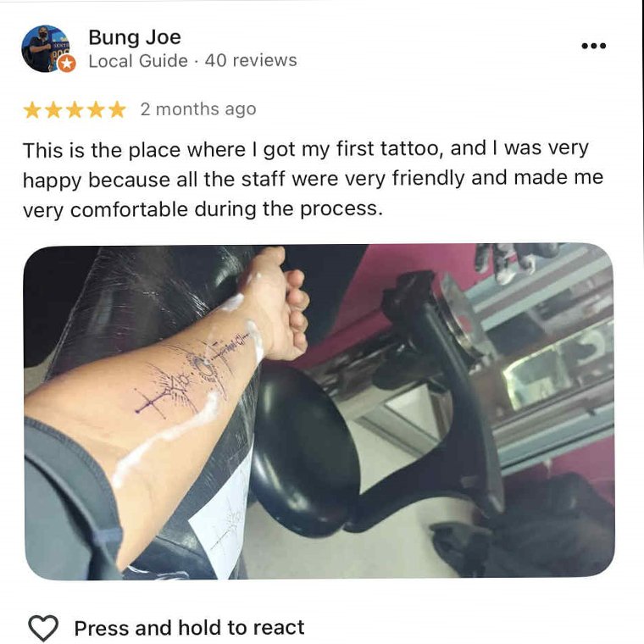The image size is (644, 644).
Task: Open Bung Joe's profile avatar
Action: click(x=45, y=48)
